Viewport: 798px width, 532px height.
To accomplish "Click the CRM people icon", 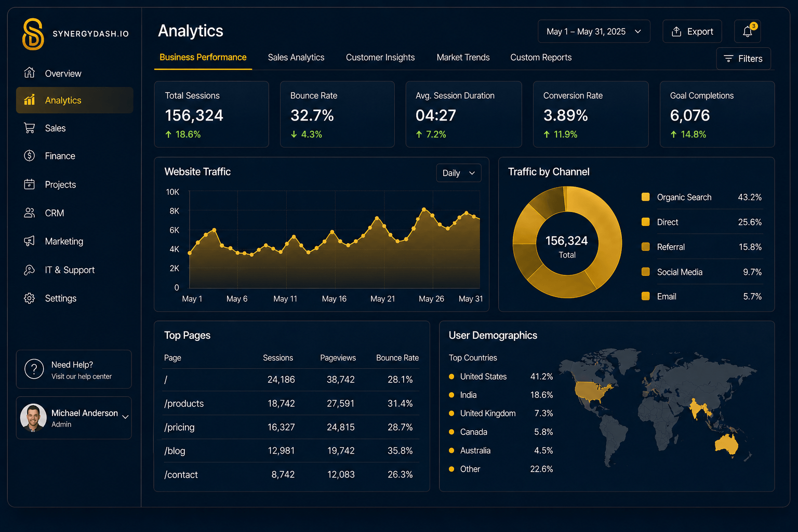I will [x=30, y=212].
